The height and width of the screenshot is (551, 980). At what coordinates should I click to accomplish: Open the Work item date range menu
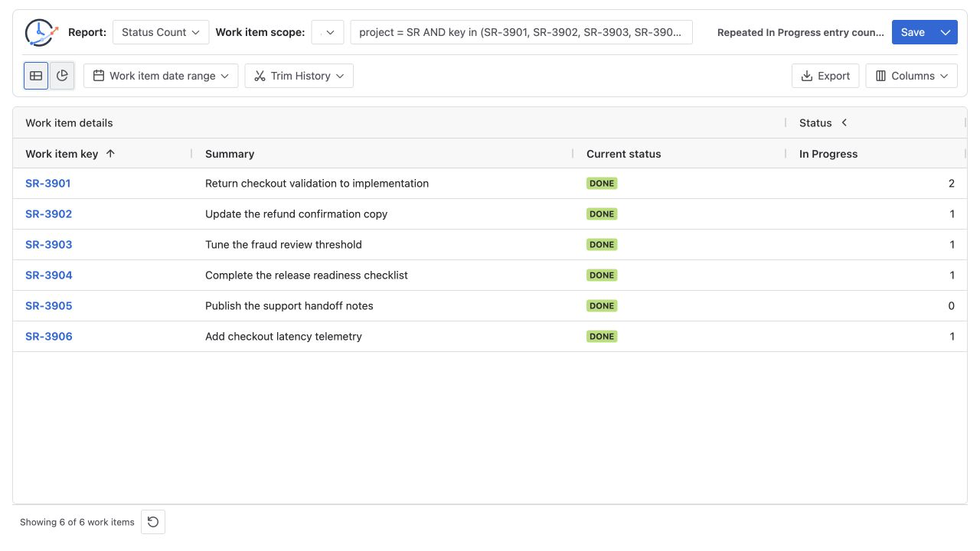[161, 76]
